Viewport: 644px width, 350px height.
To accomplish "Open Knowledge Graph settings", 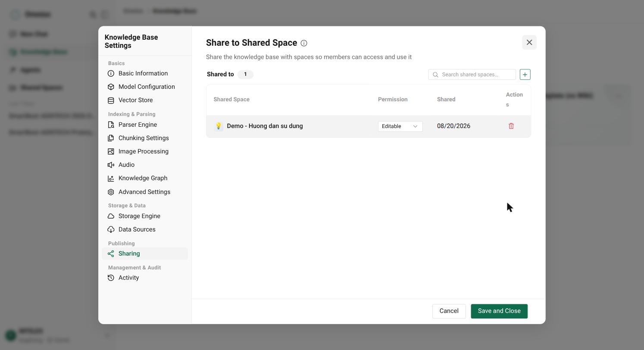I will coord(145,178).
